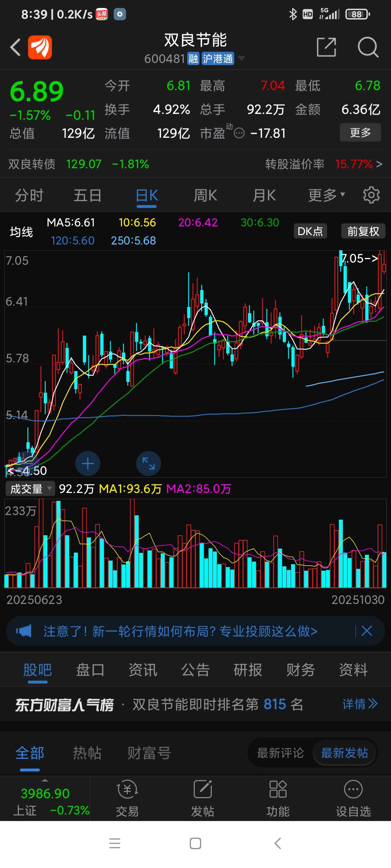Tap the 20251030 end date label
This screenshot has width=391, height=868.
click(x=358, y=600)
